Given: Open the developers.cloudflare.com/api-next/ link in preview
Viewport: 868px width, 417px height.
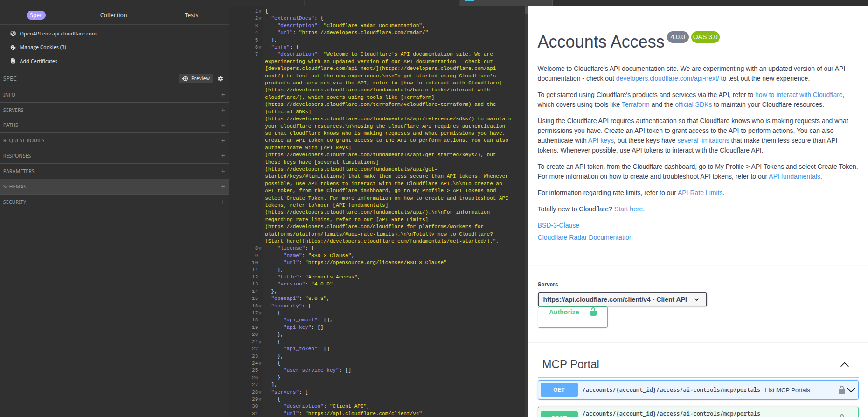Looking at the screenshot, I should click(x=667, y=78).
